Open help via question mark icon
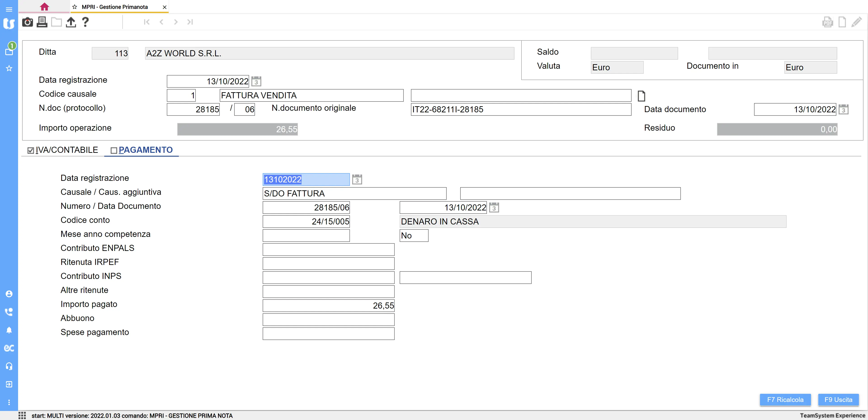Screen dimensions: 868x420 [85, 22]
